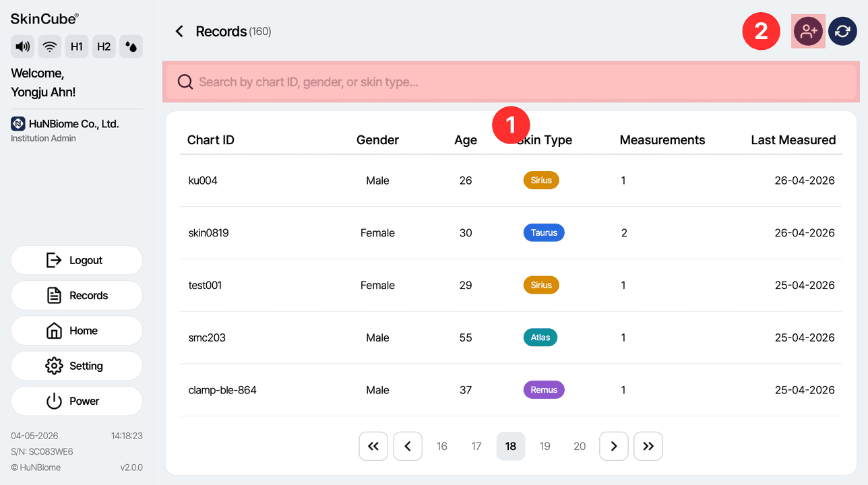Sort by Gender column header
Viewport: 868px width, 485px height.
tap(377, 140)
